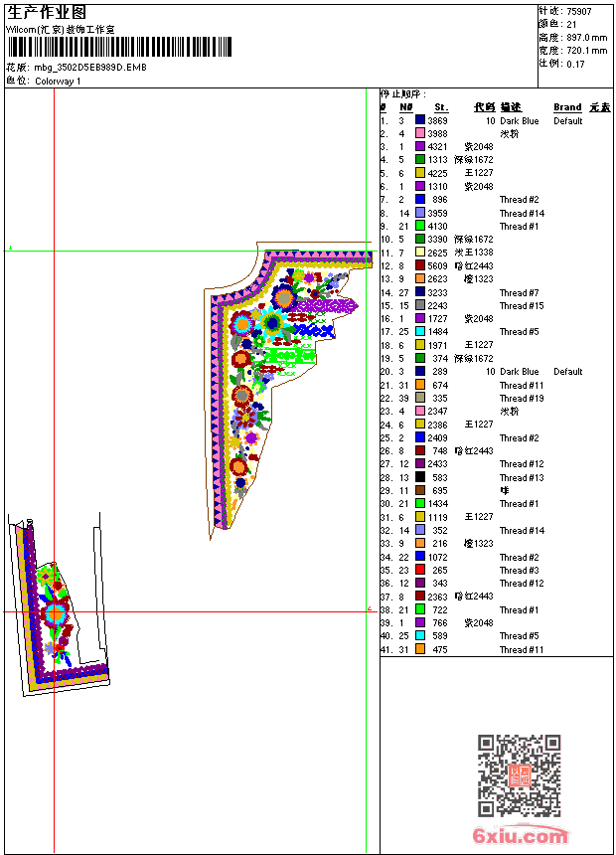Click the N# column header
616x855 pixels.
[405, 107]
